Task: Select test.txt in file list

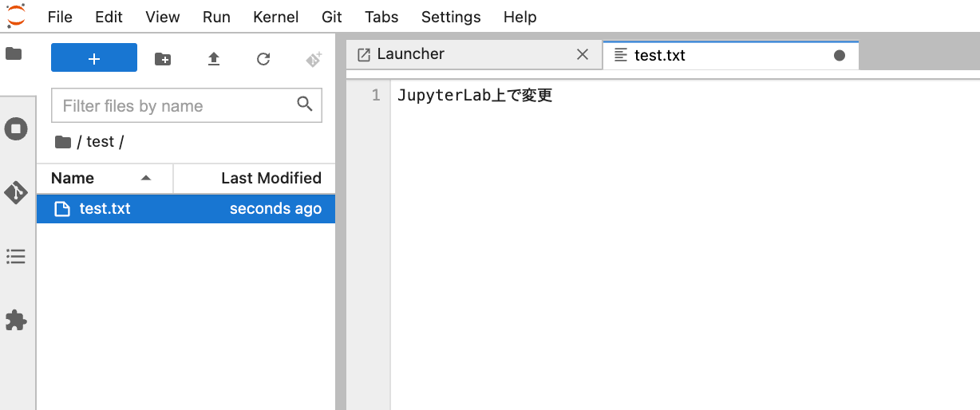Action: [x=186, y=209]
